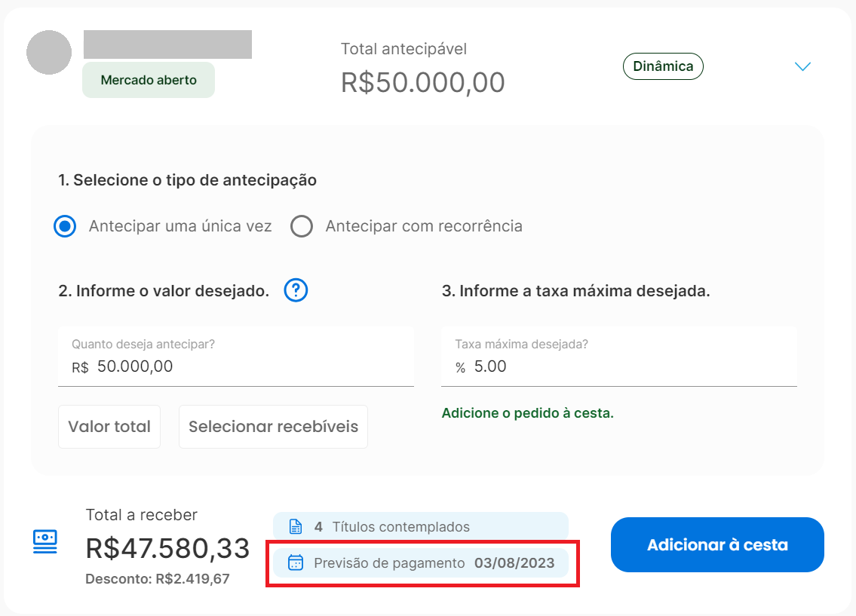
Task: Click the grayed-out company name placeholder
Action: click(x=167, y=44)
